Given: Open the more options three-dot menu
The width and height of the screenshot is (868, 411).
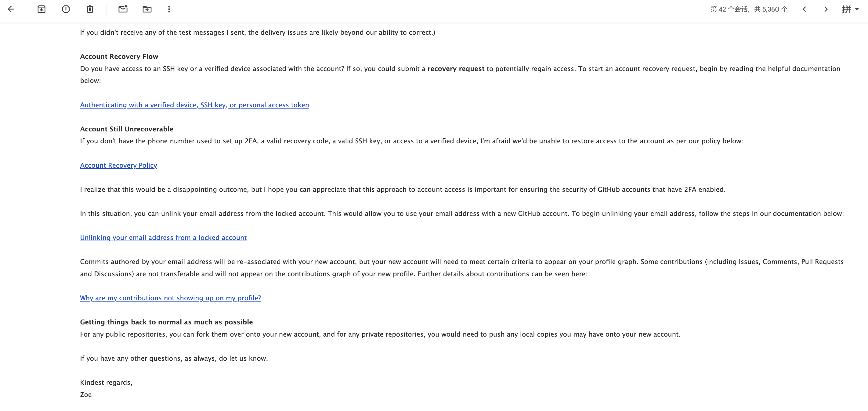Looking at the screenshot, I should tap(169, 9).
